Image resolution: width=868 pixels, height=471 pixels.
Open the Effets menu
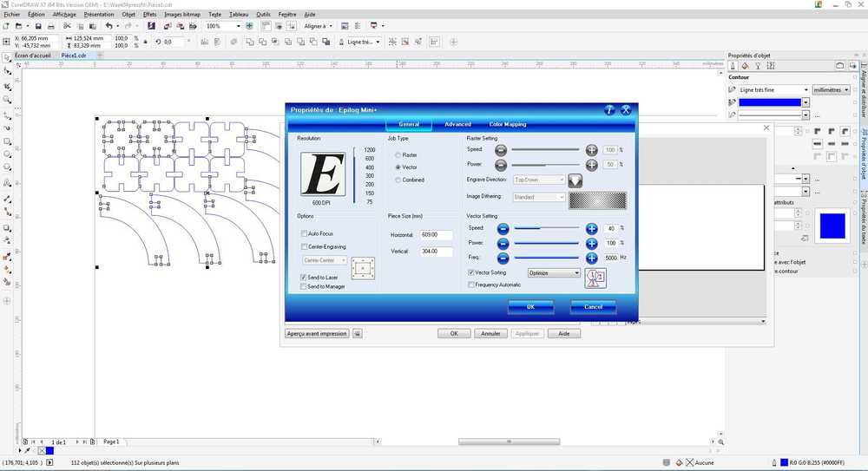(x=149, y=15)
